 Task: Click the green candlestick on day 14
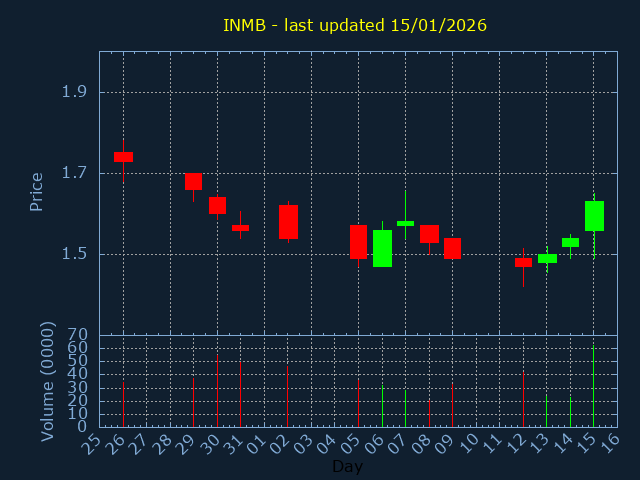click(x=570, y=242)
